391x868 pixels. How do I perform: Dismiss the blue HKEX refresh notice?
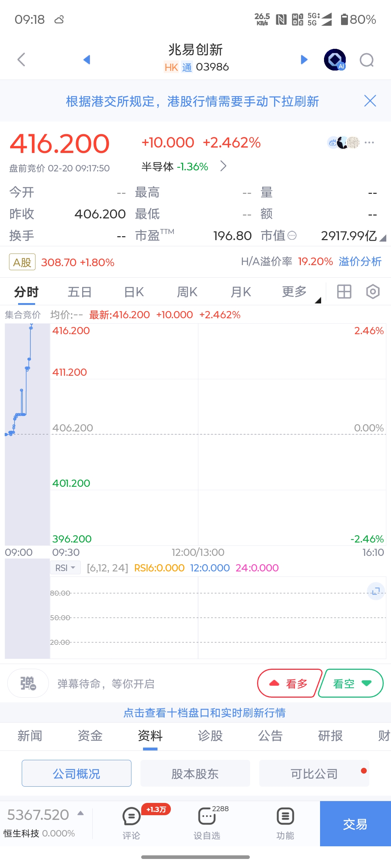point(370,101)
